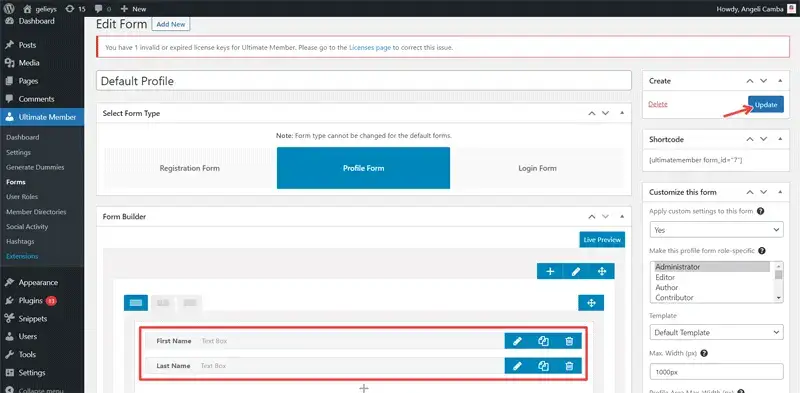Add a new row with the top plus icon
Image resolution: width=800 pixels, height=393 pixels.
pyautogui.click(x=550, y=272)
